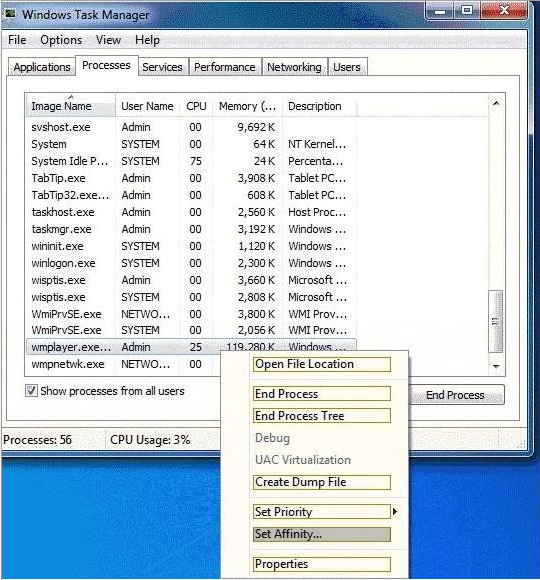Select the System Idle P... row

tap(190, 161)
